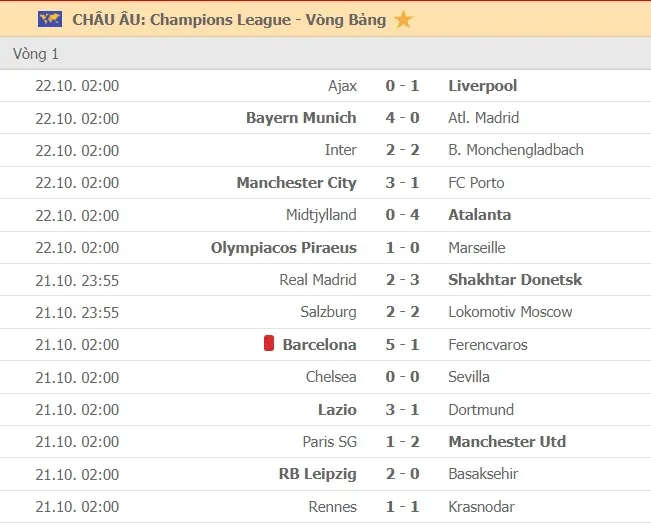Image resolution: width=651 pixels, height=527 pixels.
Task: Select the Manchester City team name
Action: pyautogui.click(x=296, y=182)
